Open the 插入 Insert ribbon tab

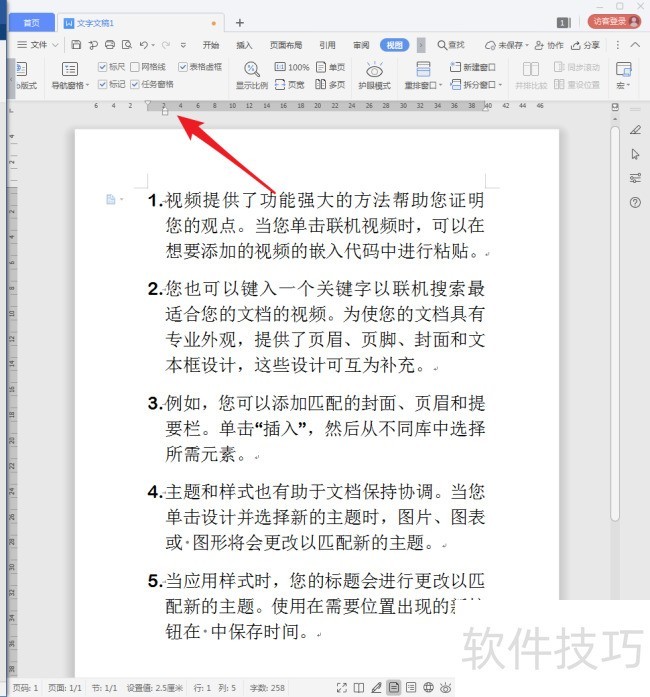pyautogui.click(x=244, y=45)
